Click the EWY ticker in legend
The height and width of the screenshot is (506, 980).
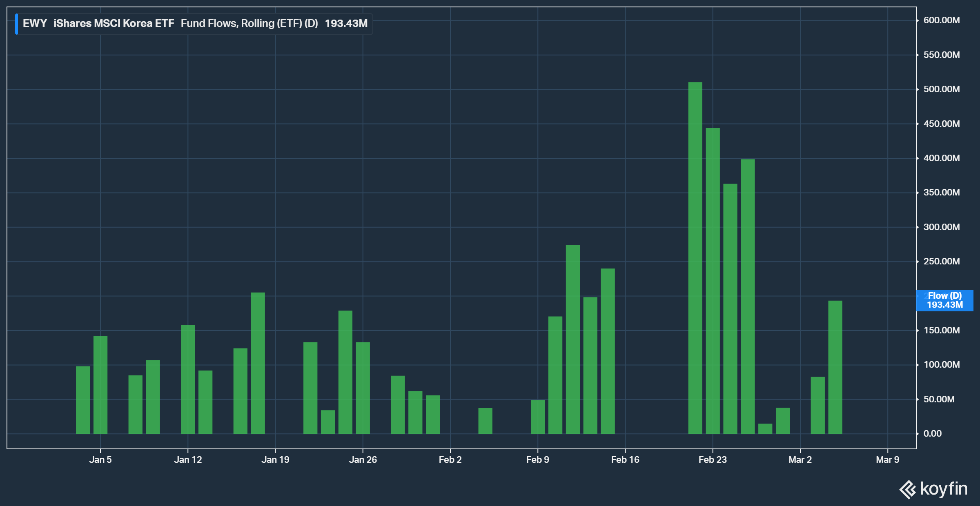pyautogui.click(x=35, y=24)
